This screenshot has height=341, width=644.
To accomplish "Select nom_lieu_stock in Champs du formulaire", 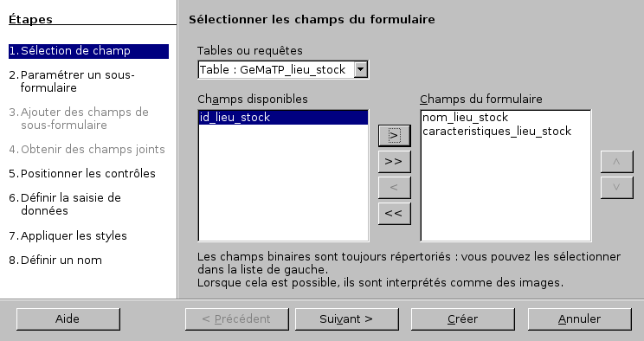I will click(x=465, y=118).
